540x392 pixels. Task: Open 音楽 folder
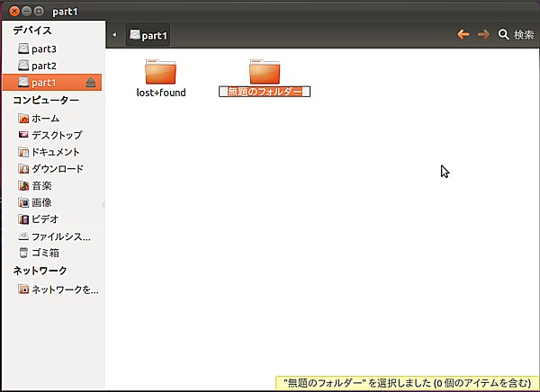tap(52, 186)
